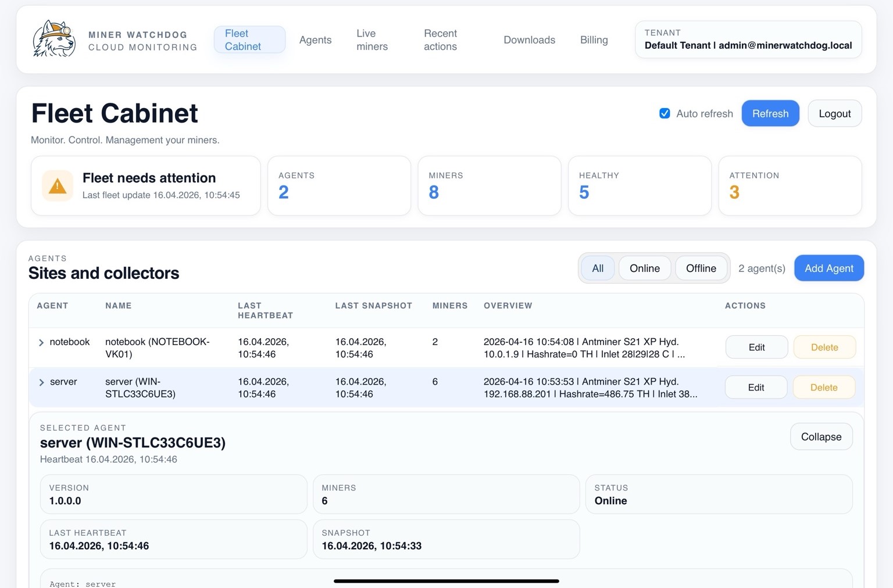
Task: Expand the notebook agent row chevron
Action: pyautogui.click(x=41, y=343)
